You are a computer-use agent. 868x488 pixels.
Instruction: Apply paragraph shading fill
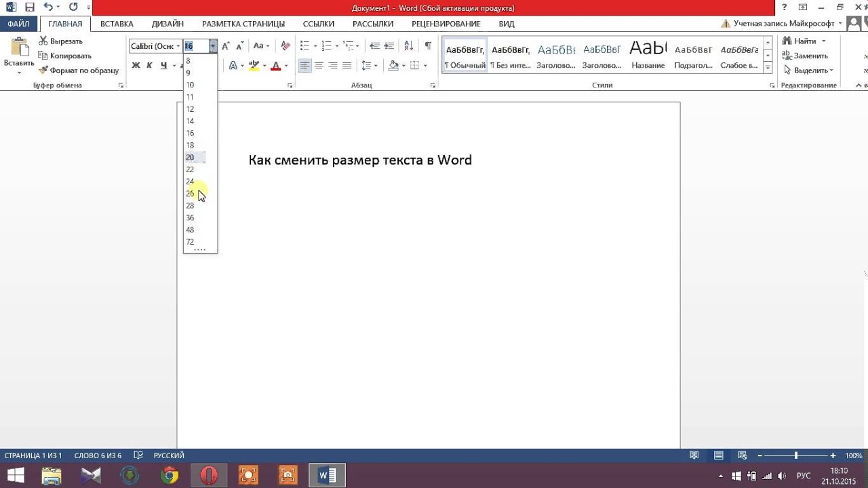pos(393,66)
